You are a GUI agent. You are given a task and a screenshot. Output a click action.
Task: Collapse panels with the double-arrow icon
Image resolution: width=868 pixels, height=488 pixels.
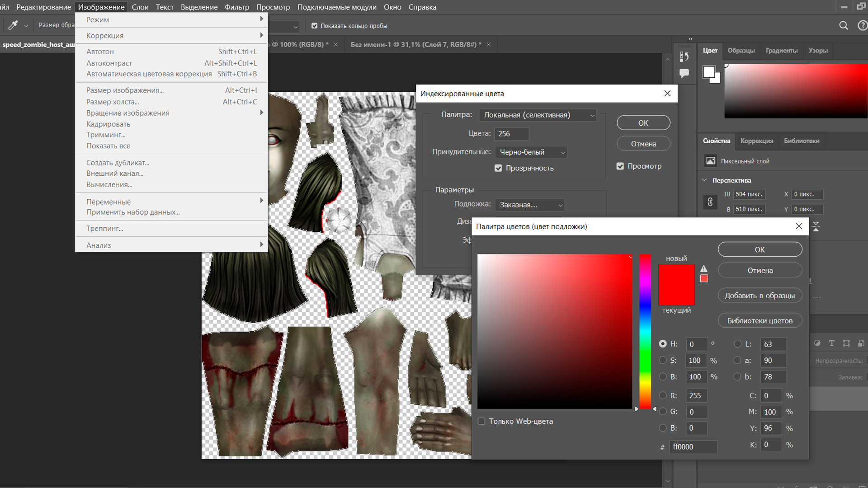tap(690, 39)
